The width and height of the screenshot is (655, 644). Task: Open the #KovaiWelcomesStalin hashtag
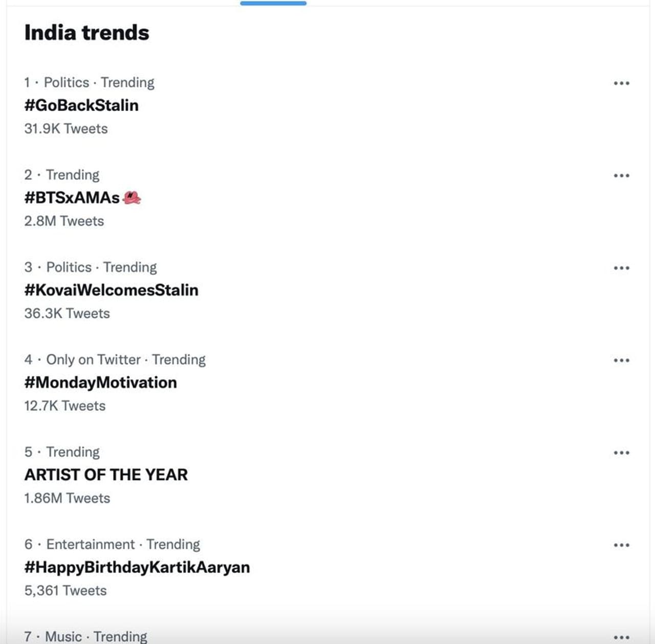click(x=111, y=290)
